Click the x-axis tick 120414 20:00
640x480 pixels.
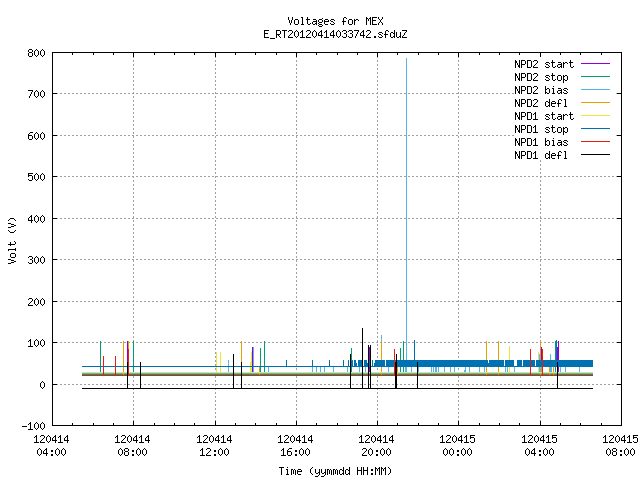(x=376, y=446)
